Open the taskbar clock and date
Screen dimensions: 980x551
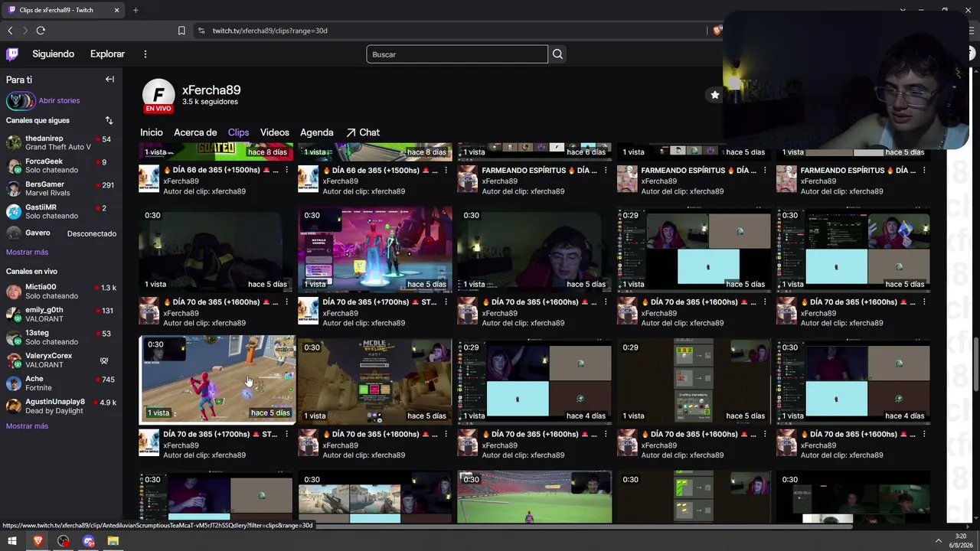point(961,541)
